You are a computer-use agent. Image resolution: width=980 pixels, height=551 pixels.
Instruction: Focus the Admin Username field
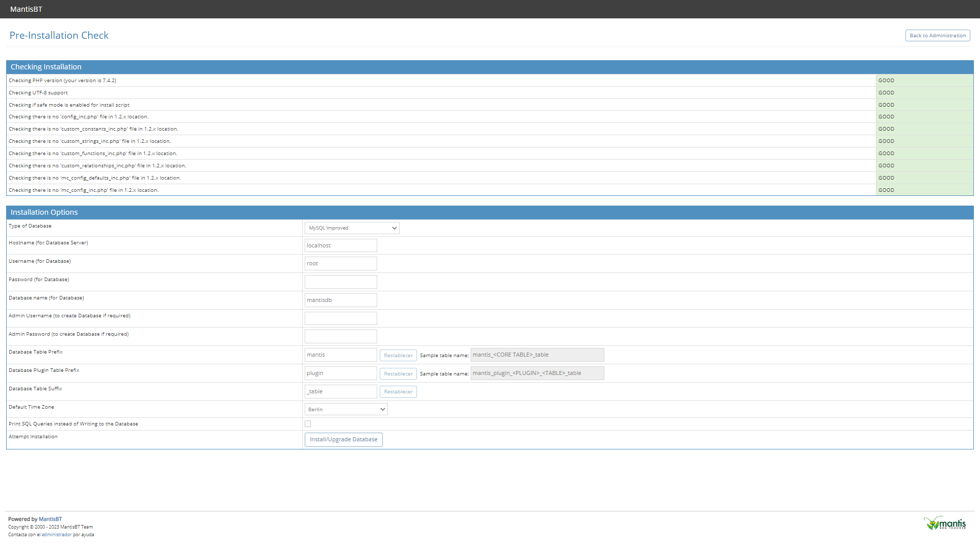point(340,318)
